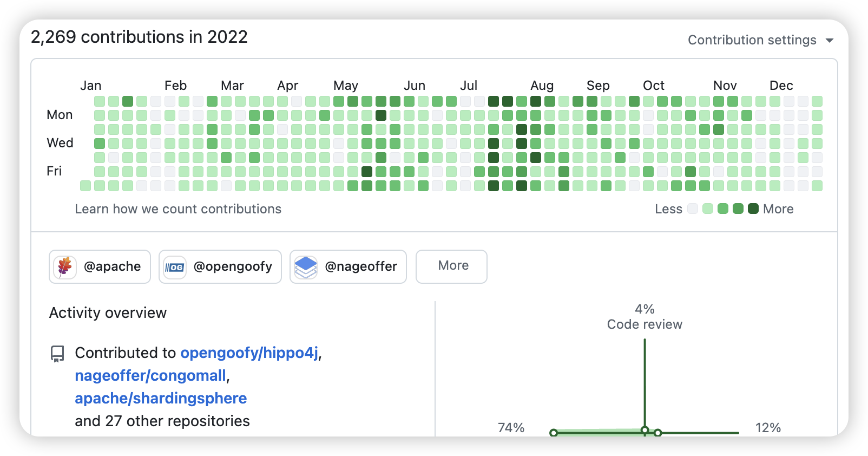Filter activity by @opengoofy organization

point(220,266)
